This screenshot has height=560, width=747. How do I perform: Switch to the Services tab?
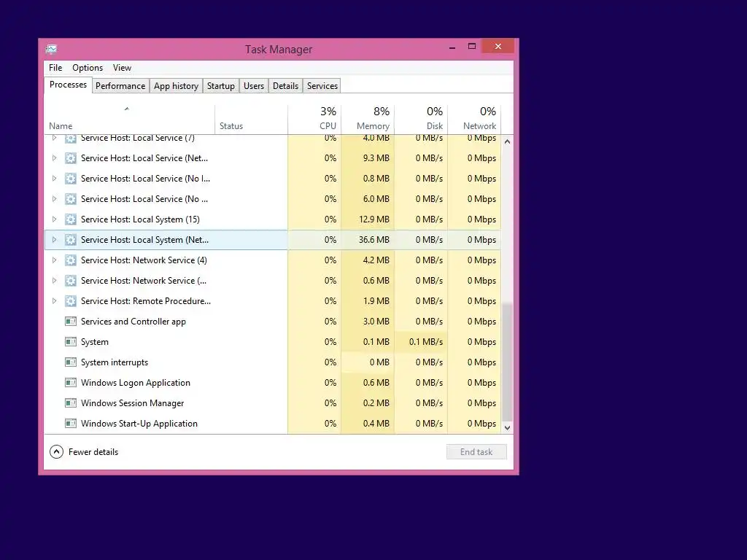coord(322,86)
